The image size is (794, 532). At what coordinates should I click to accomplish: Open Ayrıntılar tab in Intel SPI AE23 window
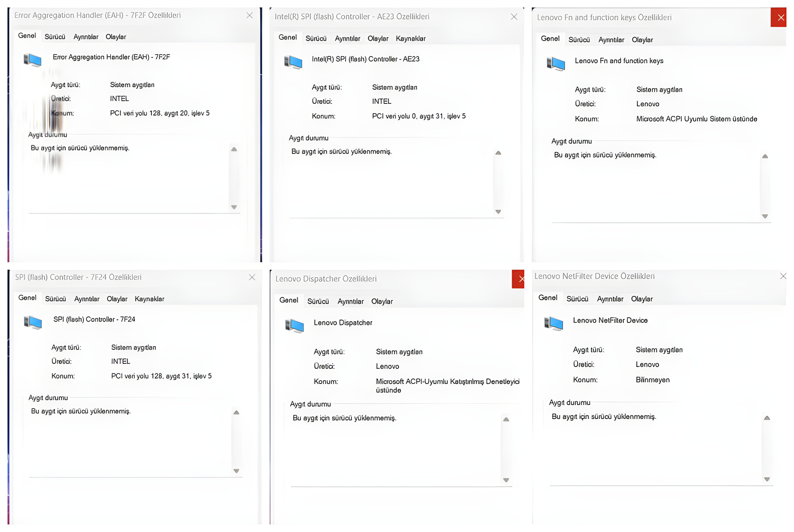coord(347,39)
